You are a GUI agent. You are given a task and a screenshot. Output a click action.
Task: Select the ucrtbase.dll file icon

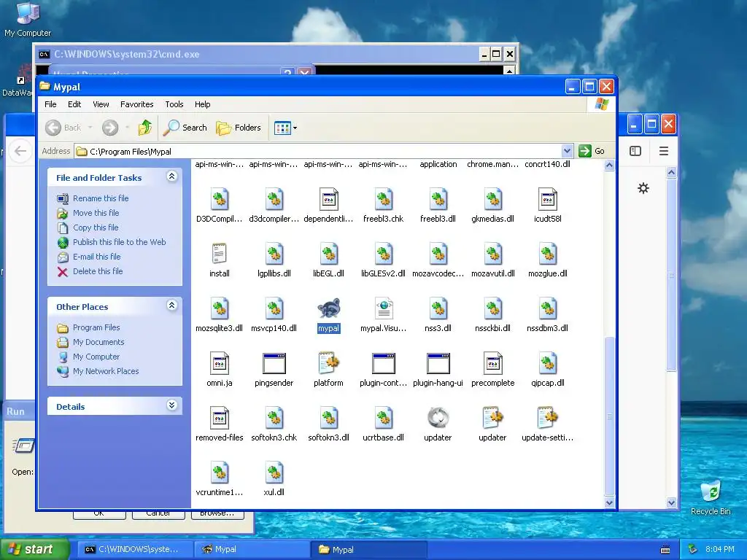(384, 418)
